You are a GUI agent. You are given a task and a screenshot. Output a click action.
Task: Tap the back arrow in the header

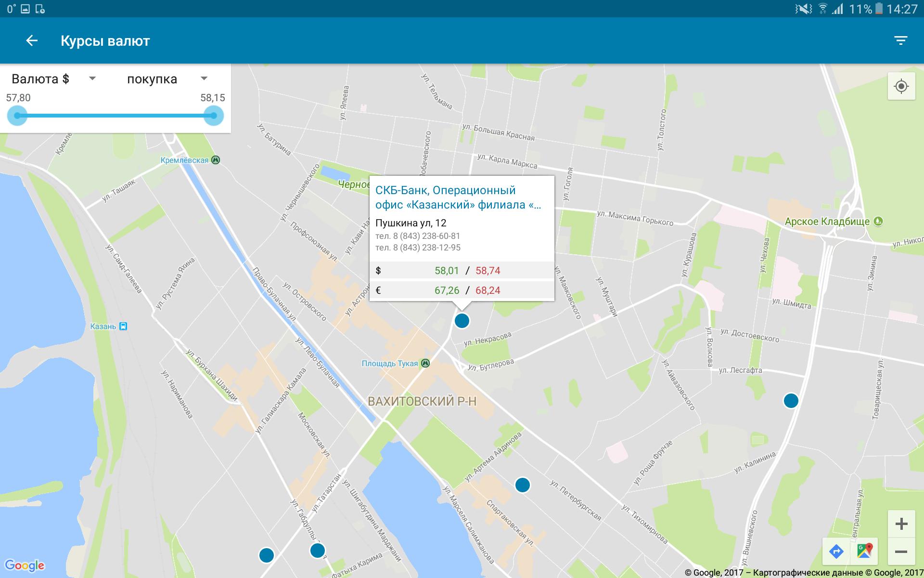(x=32, y=40)
